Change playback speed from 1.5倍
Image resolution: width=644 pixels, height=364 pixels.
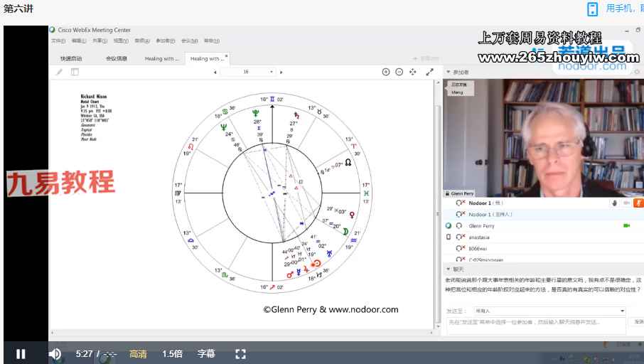172,354
